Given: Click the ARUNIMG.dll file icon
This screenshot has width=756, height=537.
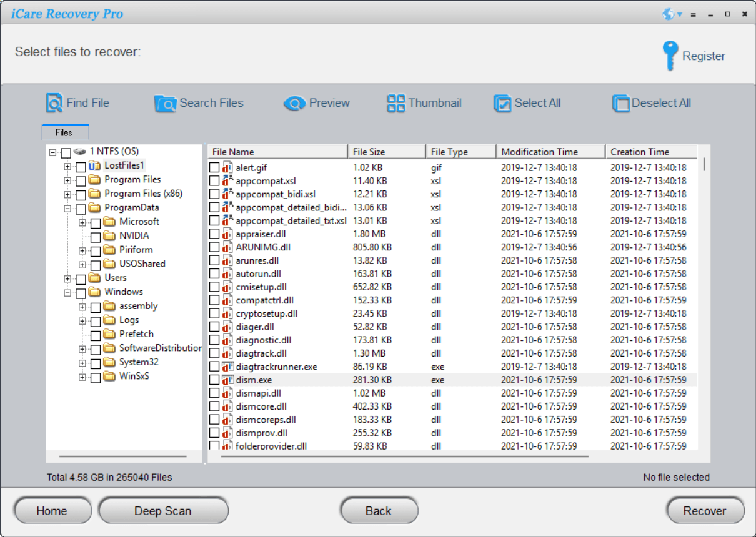Looking at the screenshot, I should [228, 247].
